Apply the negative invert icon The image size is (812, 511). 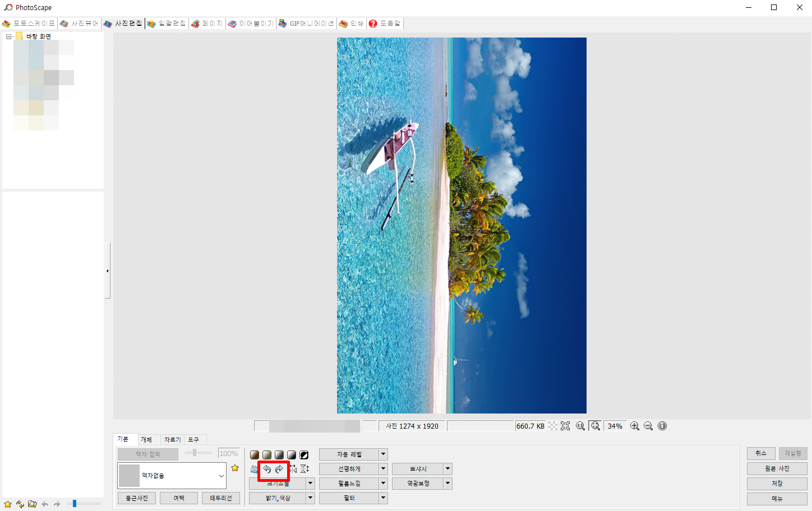coord(304,455)
